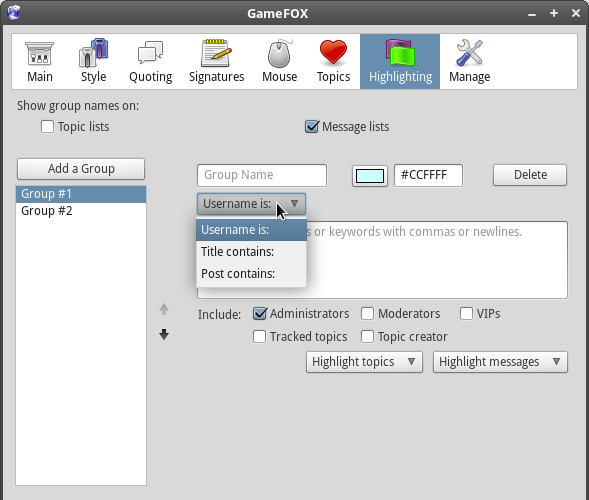Click the GameFOX title bar app icon
Screen dimensions: 589x500
point(14,13)
